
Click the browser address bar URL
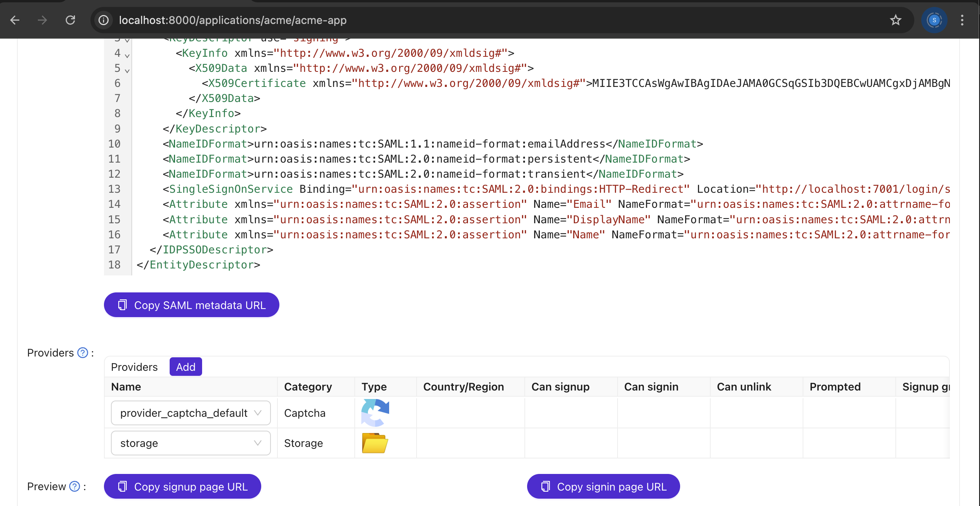point(233,20)
